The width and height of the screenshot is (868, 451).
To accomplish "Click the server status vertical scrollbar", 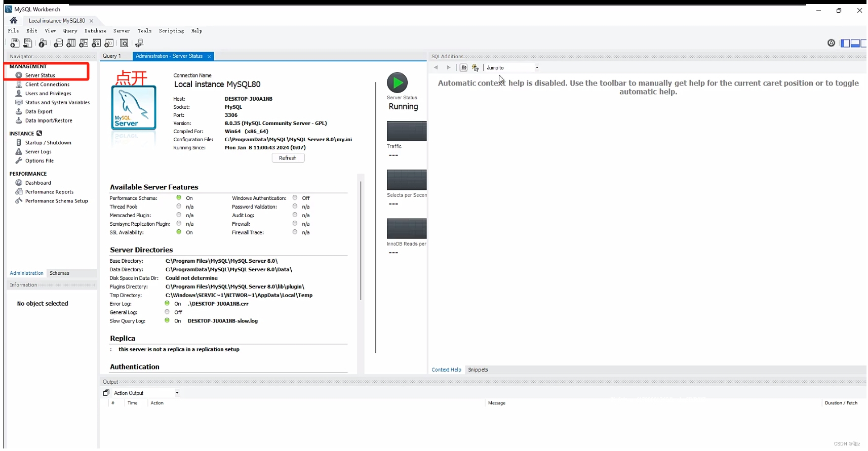I will click(361, 240).
